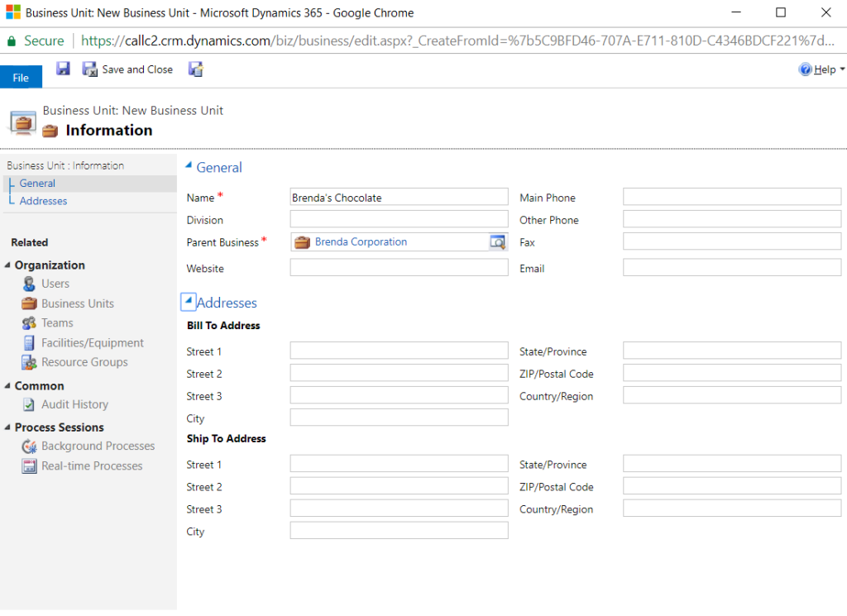
Task: Collapse the Addresses section
Action: point(188,301)
